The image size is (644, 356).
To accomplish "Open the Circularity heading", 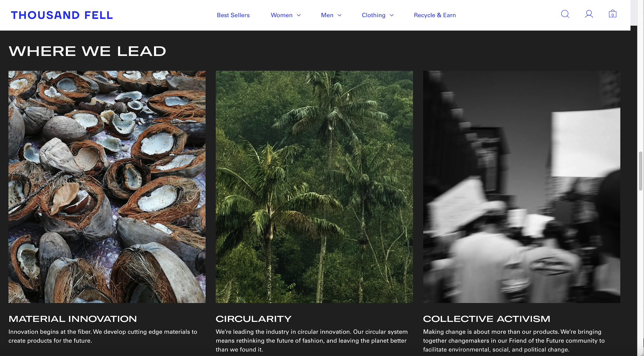I will (x=254, y=319).
